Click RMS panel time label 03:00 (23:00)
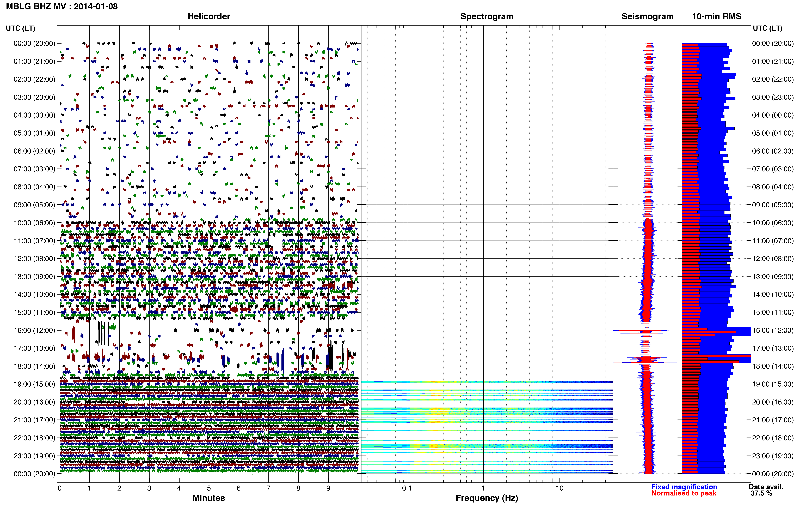Viewport: 812px width, 508px height. tap(773, 97)
